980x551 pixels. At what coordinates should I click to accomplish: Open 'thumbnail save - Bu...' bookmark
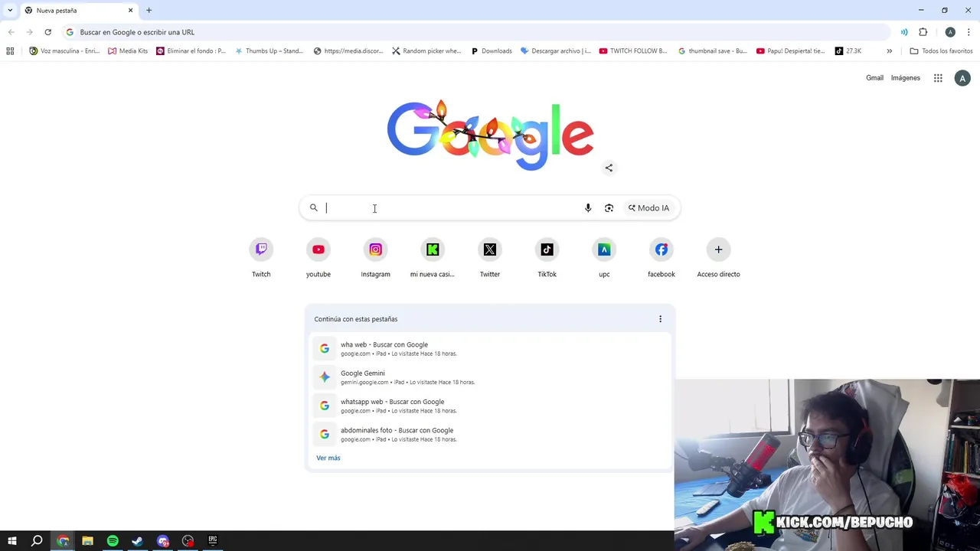[x=713, y=51]
